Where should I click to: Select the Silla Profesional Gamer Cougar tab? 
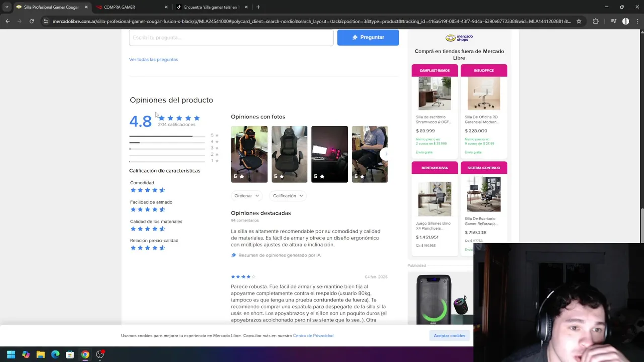(x=51, y=7)
